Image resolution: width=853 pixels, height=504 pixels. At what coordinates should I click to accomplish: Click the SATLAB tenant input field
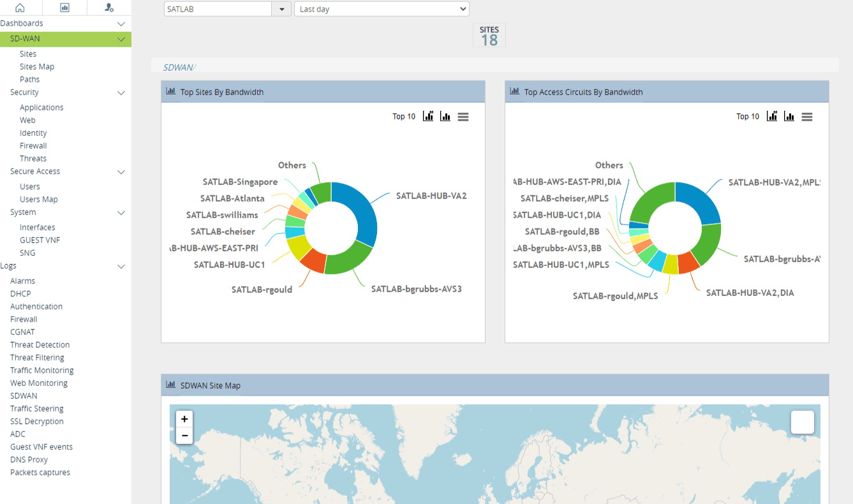(x=218, y=10)
